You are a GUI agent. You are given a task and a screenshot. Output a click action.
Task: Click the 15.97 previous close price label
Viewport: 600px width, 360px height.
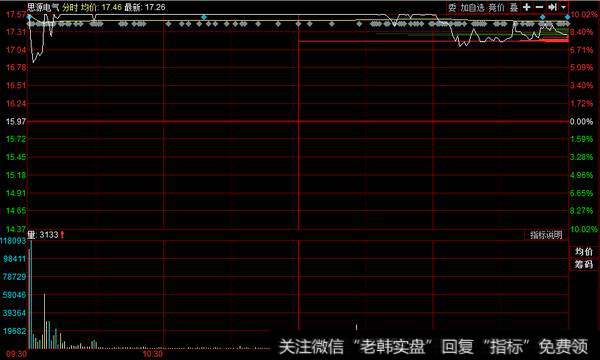click(x=16, y=121)
